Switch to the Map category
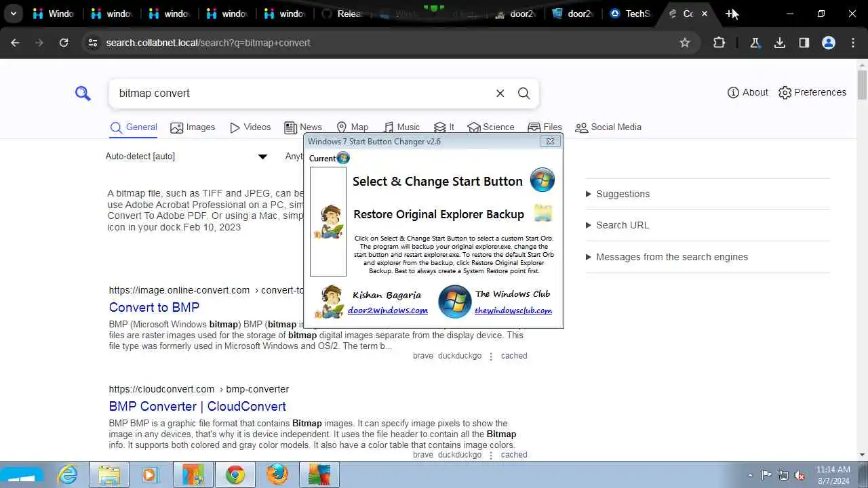868x488 pixels. coord(353,127)
